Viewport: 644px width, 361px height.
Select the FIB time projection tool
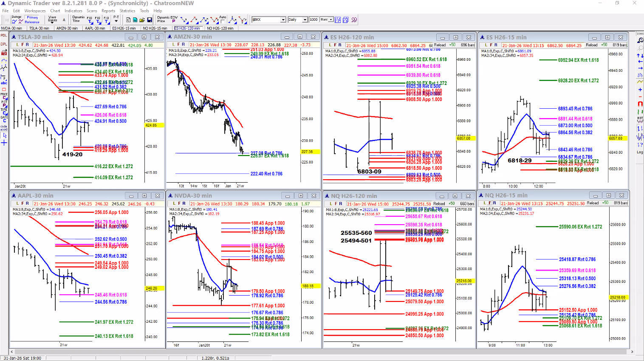90,20
